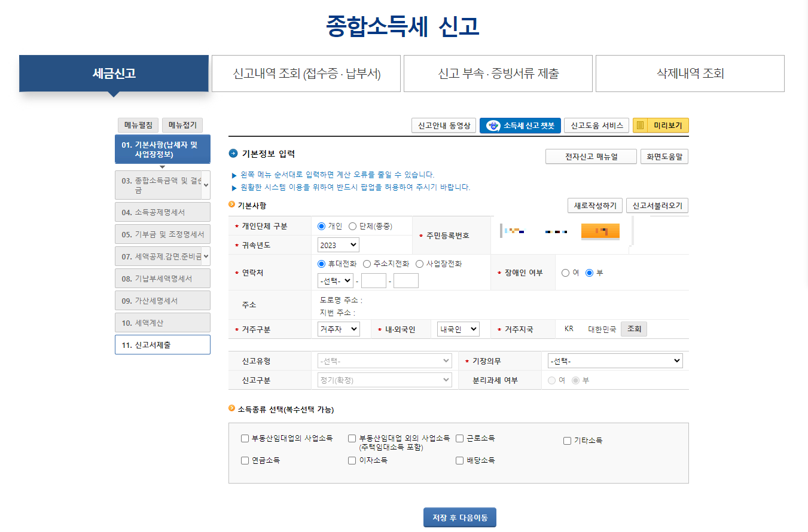Click the 메뉴접기 button
Screen dimensions: 808x532
[182, 125]
